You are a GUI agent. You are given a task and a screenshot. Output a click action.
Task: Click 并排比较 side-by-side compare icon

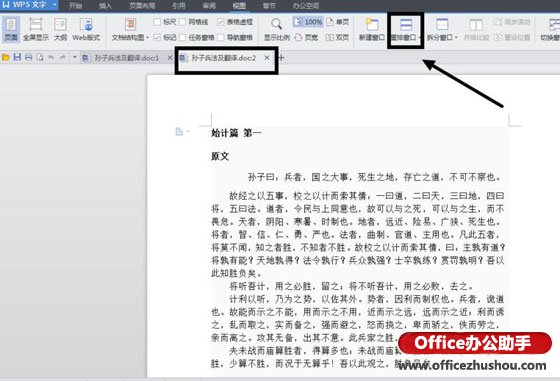point(476,29)
